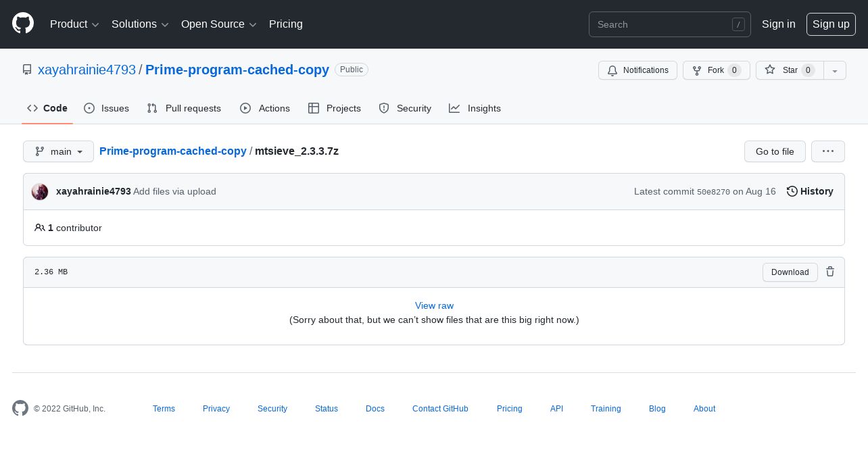
Task: Open the Training footer link
Action: [x=606, y=409]
